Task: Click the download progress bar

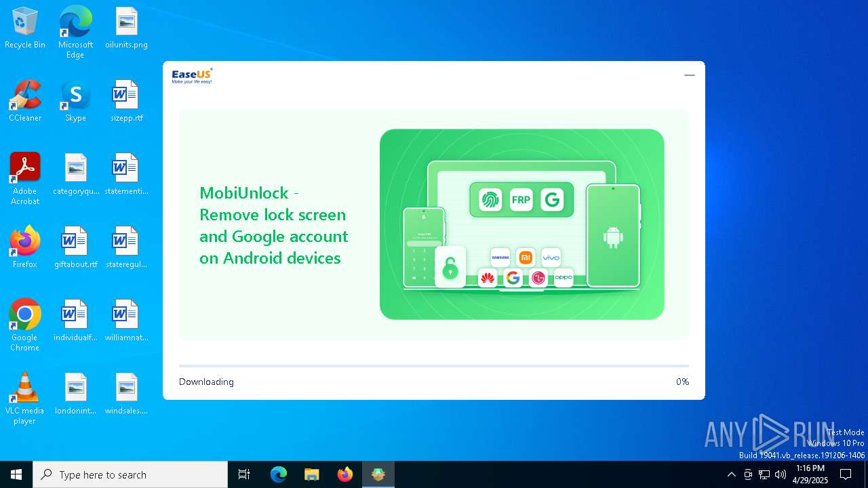Action: pos(434,366)
